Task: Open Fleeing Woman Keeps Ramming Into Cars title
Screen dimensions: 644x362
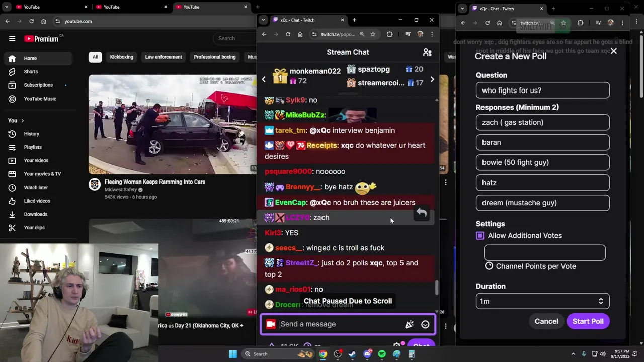Action: point(155,182)
